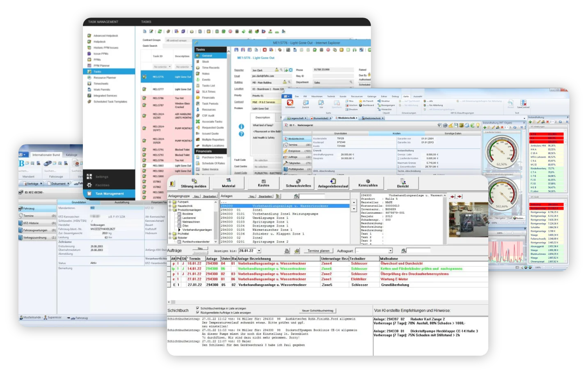Image resolution: width=588 pixels, height=375 pixels.
Task: Open the Material section button
Action: pyautogui.click(x=229, y=183)
